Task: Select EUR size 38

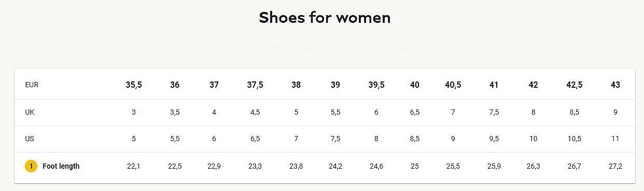Action: pyautogui.click(x=296, y=85)
